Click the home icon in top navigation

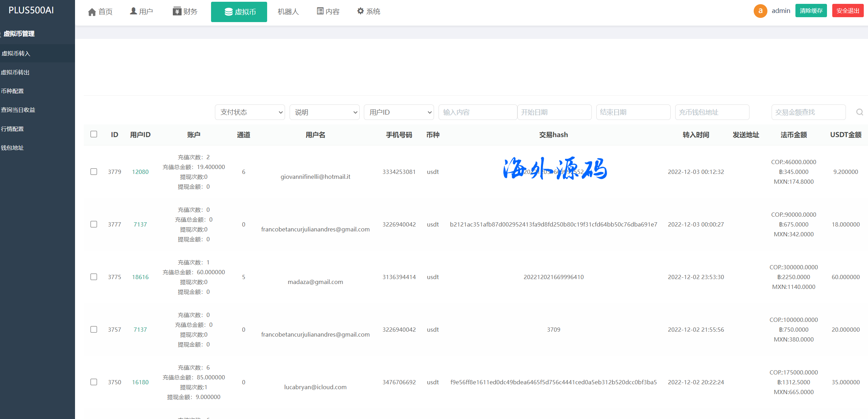click(x=92, y=12)
